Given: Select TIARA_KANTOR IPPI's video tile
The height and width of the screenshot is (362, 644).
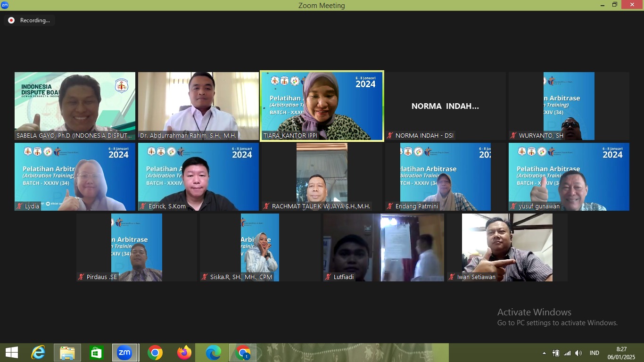Looking at the screenshot, I should [322, 106].
